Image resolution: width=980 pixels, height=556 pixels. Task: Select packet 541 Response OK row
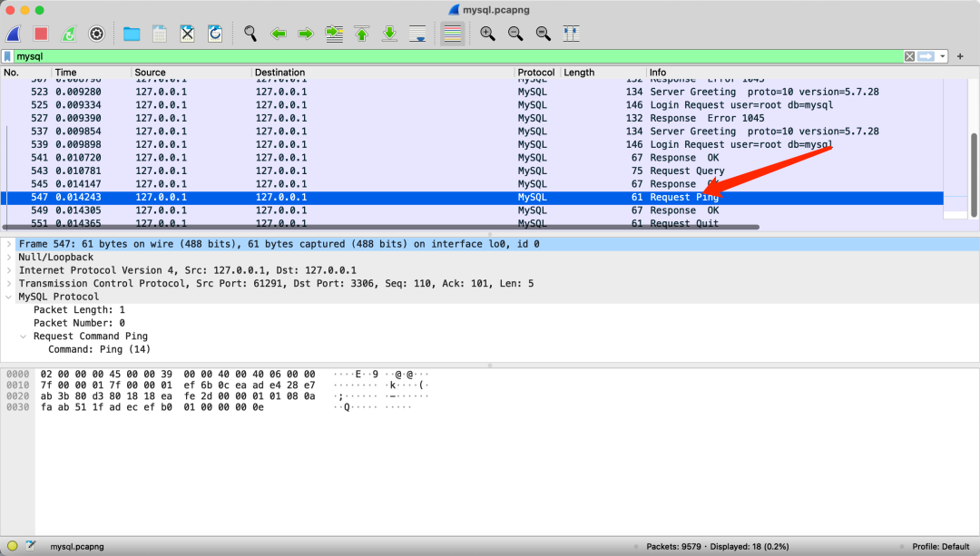(472, 158)
